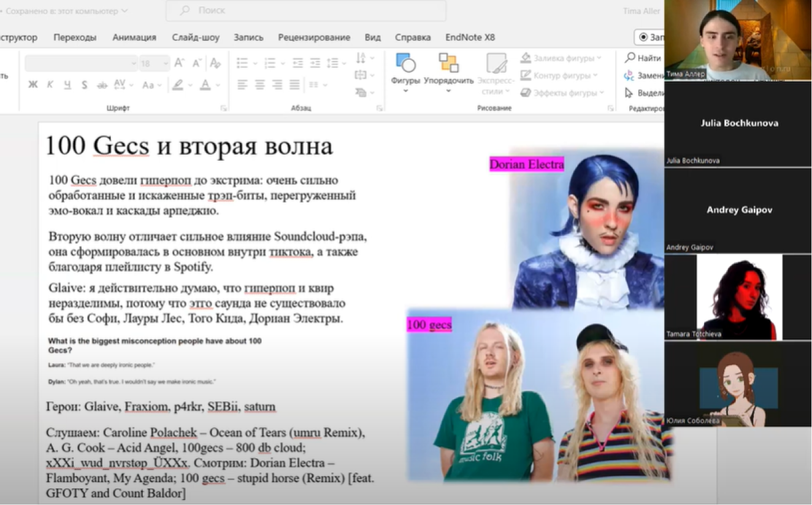Click the Найти search icon
The width and height of the screenshot is (812, 505).
click(630, 58)
